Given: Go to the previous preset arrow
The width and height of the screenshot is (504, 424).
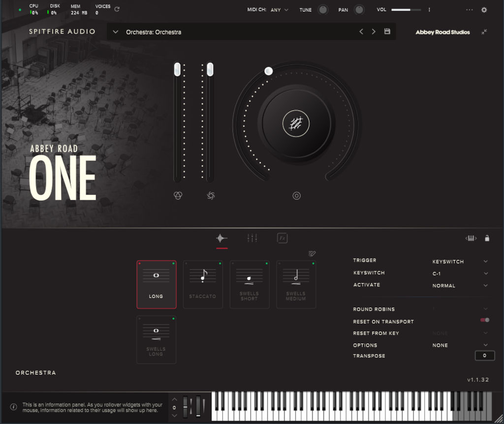Looking at the screenshot, I should coord(361,31).
